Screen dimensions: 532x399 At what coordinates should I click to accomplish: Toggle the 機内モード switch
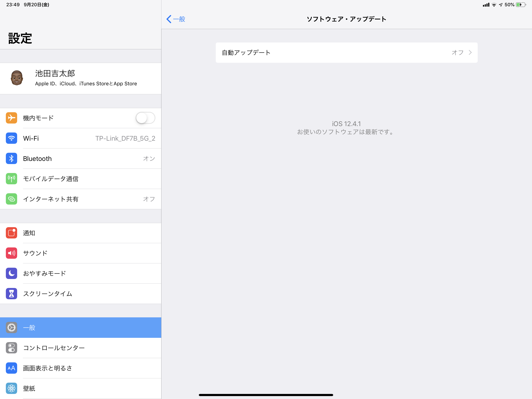point(145,118)
